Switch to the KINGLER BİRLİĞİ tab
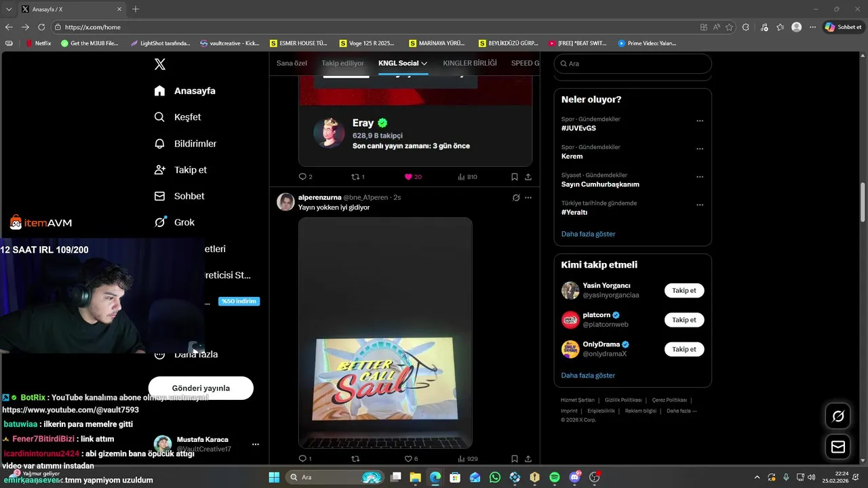 pyautogui.click(x=470, y=63)
